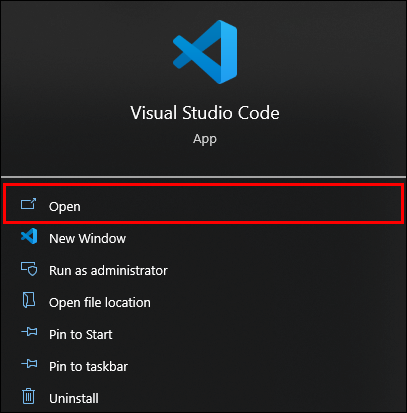This screenshot has width=407, height=413.
Task: Click the blue VS Code icon beside New Window
Action: (29, 236)
